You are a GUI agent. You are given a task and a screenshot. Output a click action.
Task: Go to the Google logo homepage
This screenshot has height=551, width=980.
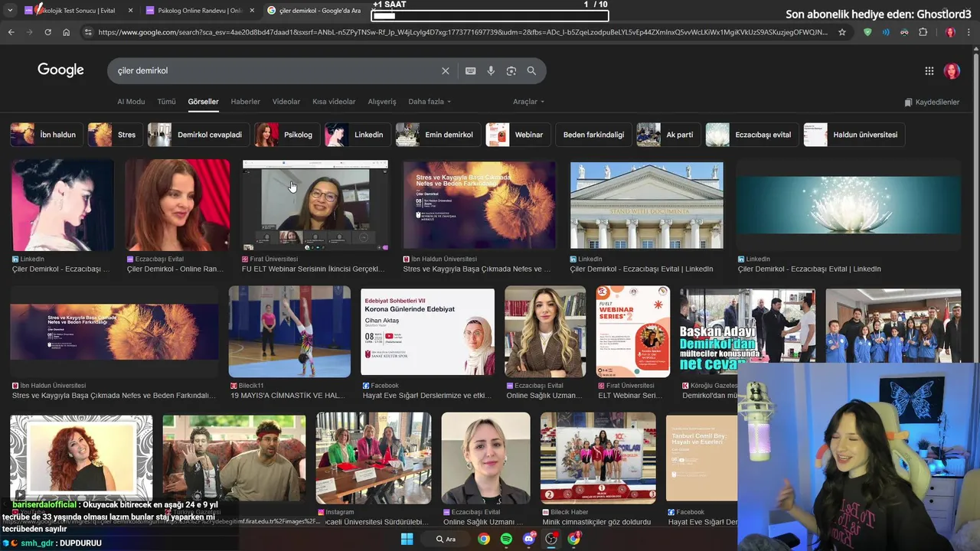pos(60,70)
